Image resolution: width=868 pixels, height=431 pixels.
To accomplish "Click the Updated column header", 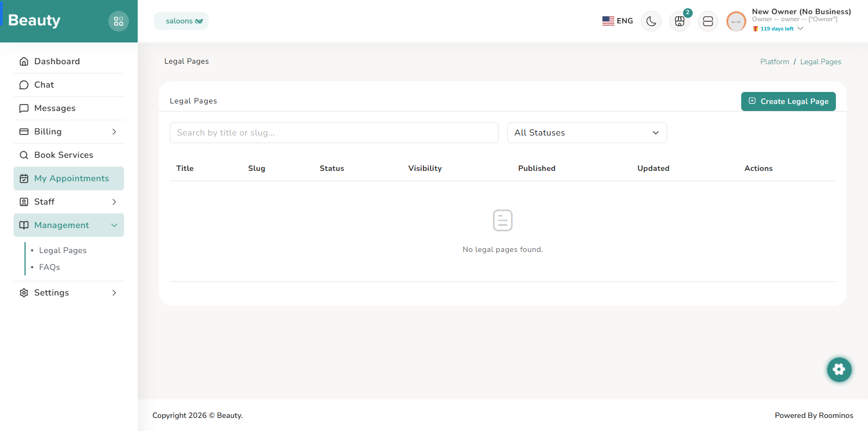I will (654, 168).
